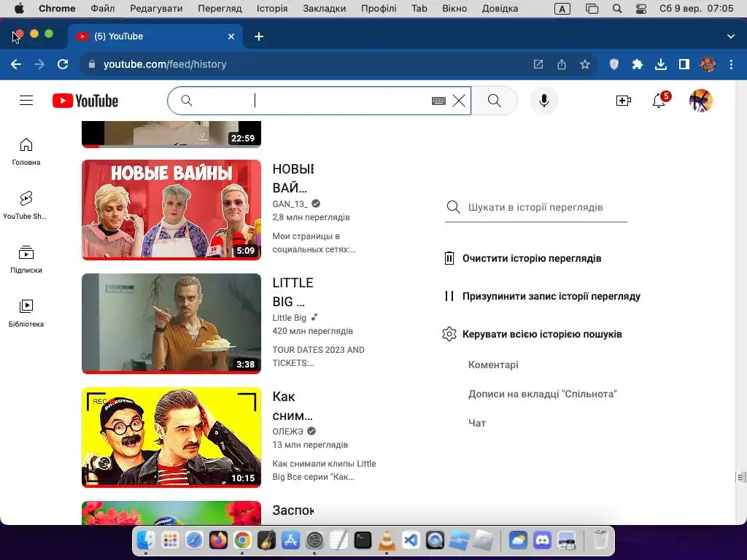The width and height of the screenshot is (747, 560).
Task: Open Visual Studio Code from the Dock
Action: [x=410, y=540]
